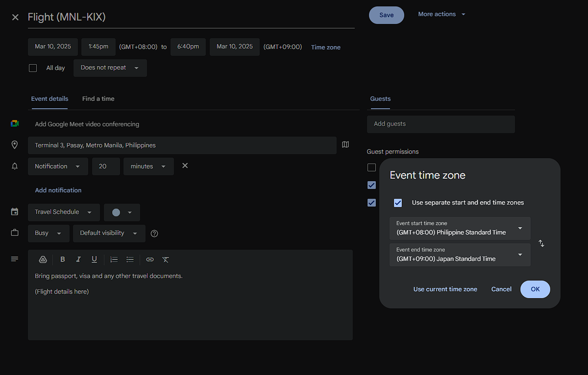Toggle the All day checkbox
Viewport: 588px width, 375px height.
coord(33,68)
